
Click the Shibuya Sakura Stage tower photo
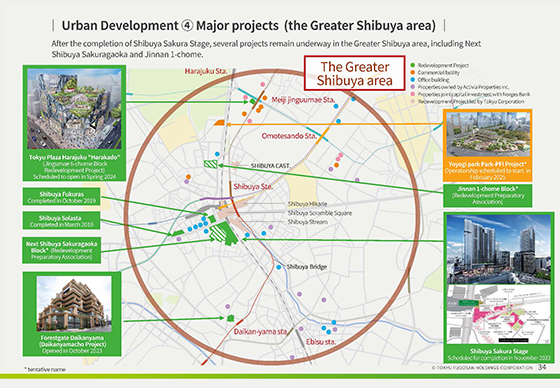pos(499,249)
